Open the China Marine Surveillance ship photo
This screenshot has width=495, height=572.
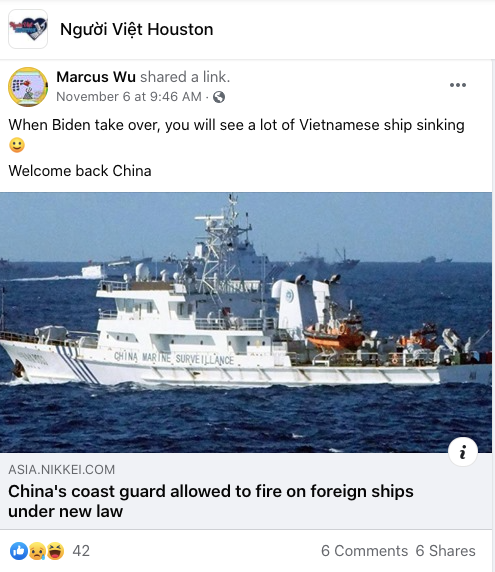[x=246, y=322]
